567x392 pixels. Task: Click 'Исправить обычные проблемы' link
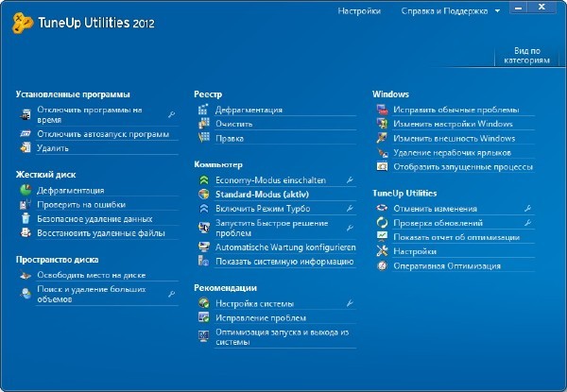(456, 110)
